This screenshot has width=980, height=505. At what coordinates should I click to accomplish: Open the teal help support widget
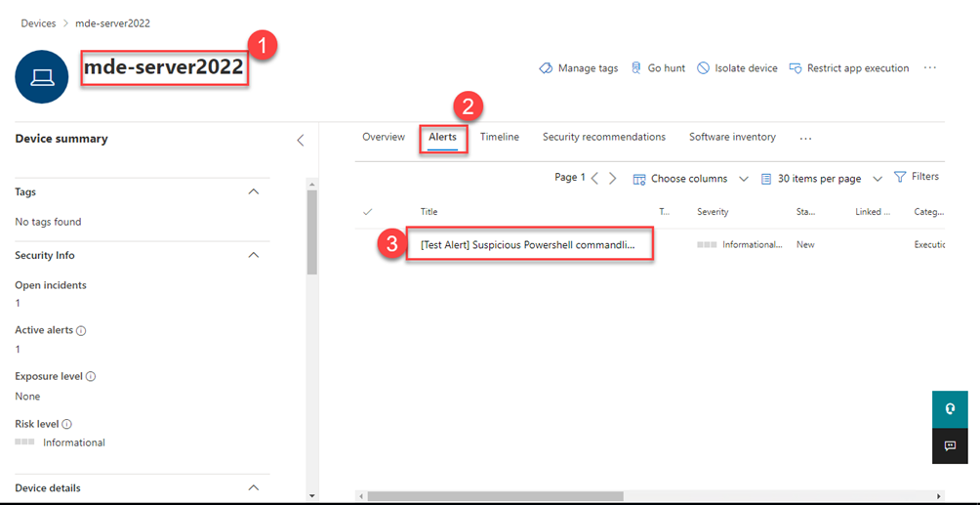click(x=950, y=409)
